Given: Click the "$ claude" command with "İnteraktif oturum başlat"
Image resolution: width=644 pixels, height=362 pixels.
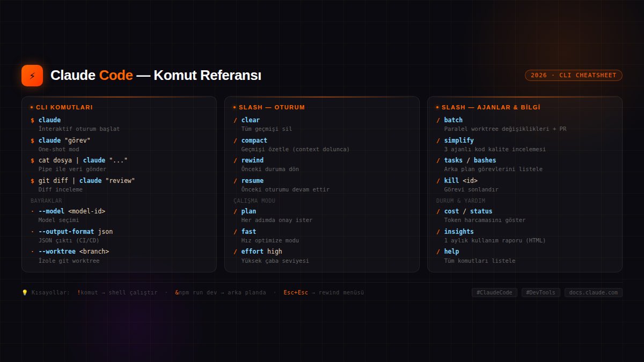Looking at the screenshot, I should tap(46, 120).
